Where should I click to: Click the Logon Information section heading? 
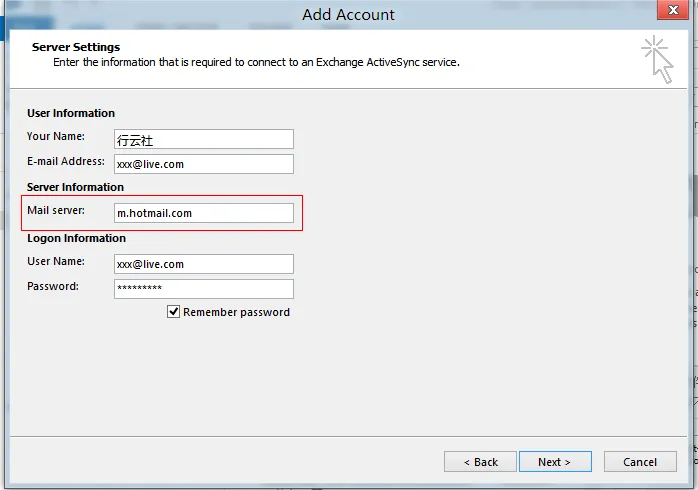[x=76, y=238]
